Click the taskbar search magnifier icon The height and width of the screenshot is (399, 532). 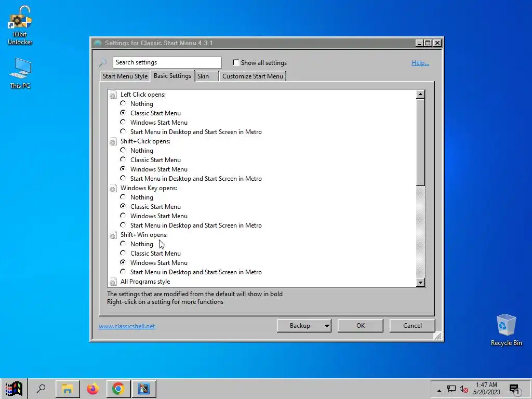(x=41, y=389)
